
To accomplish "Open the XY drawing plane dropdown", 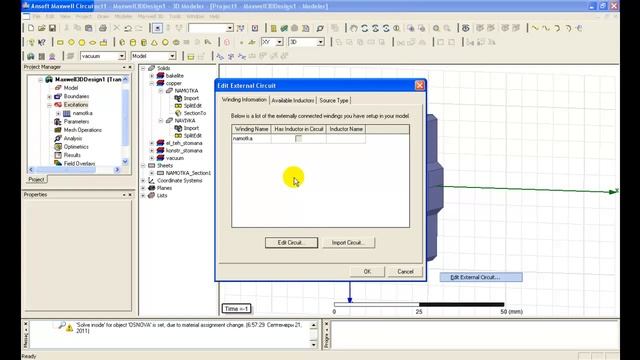I will [x=280, y=42].
